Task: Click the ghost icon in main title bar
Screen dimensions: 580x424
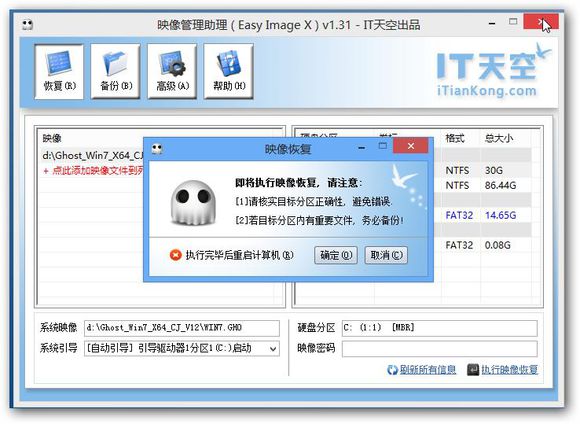Action: click(x=27, y=25)
